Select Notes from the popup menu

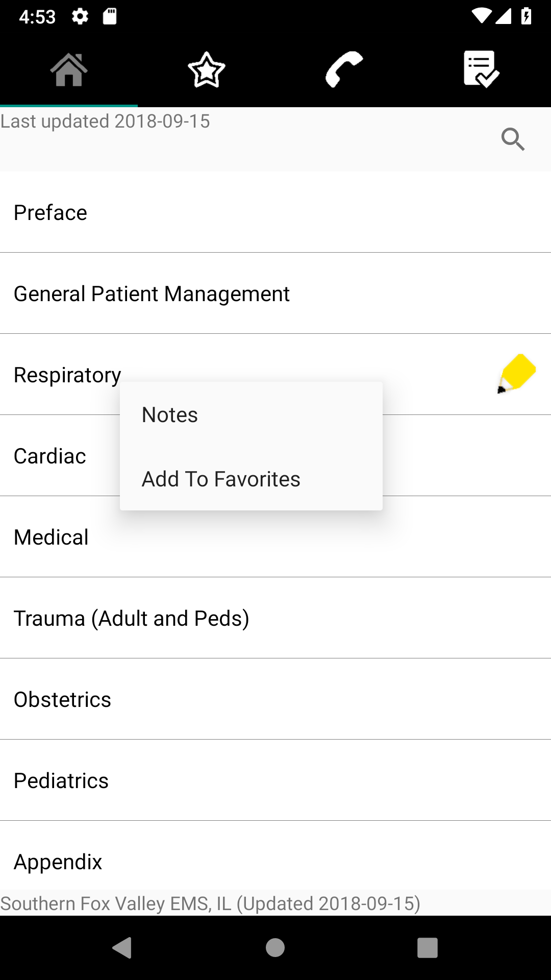[251, 414]
